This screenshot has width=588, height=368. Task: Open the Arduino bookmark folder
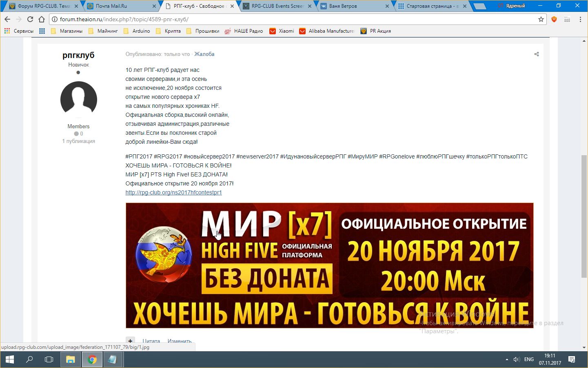click(137, 31)
